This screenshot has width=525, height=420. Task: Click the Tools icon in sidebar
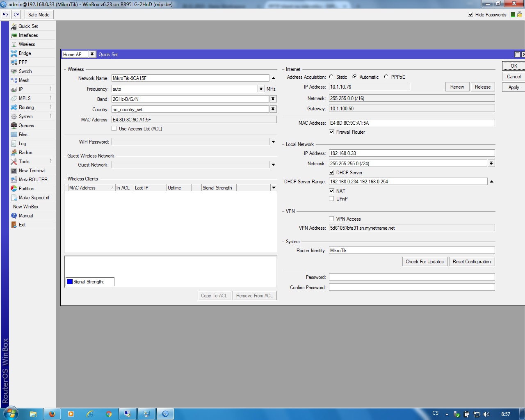pos(14,162)
